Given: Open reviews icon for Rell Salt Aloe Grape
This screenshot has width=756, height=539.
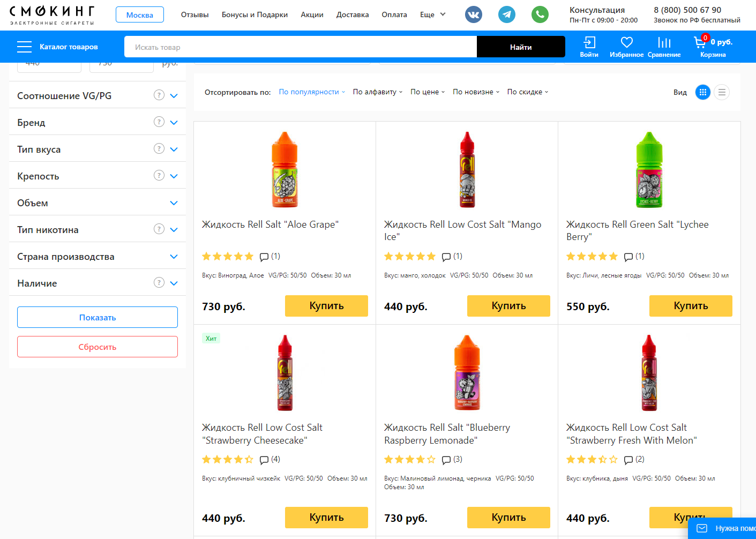Looking at the screenshot, I should [264, 257].
